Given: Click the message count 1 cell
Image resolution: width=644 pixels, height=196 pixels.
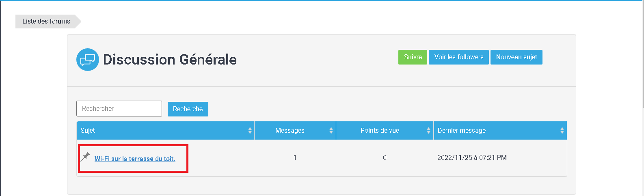Looking at the screenshot, I should 295,157.
